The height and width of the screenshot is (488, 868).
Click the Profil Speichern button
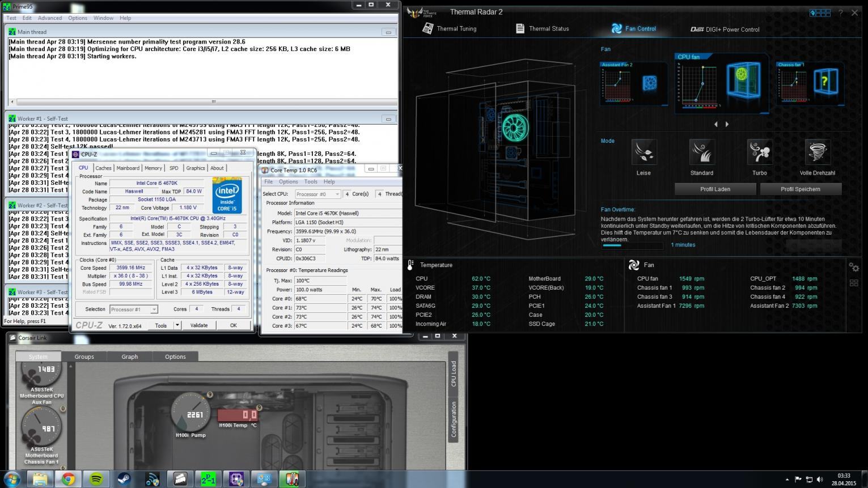click(800, 189)
